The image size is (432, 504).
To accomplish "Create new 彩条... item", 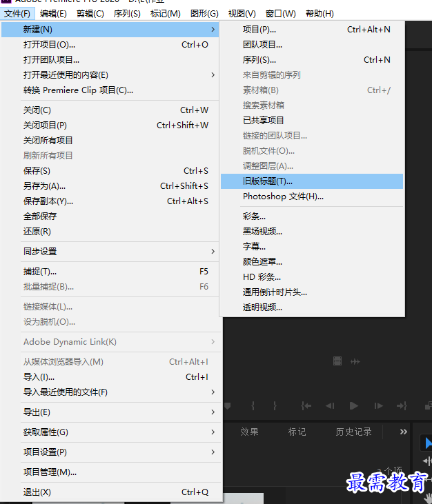I will [x=312, y=216].
